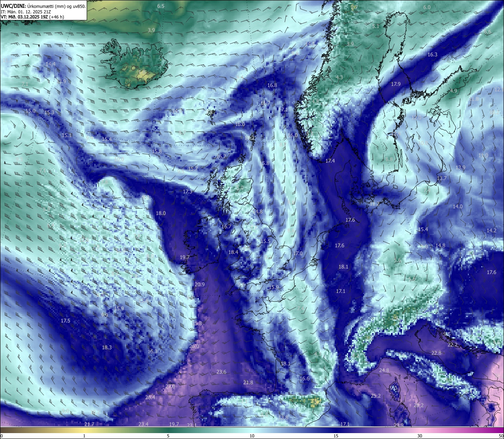Click the 23.6 value label
Screen dimensions: 504x439
221,372
